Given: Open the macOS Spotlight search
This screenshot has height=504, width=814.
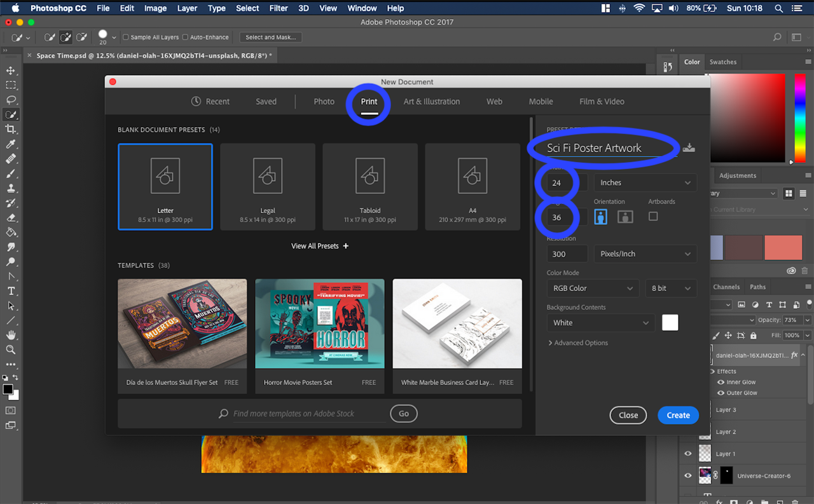Looking at the screenshot, I should click(x=778, y=8).
